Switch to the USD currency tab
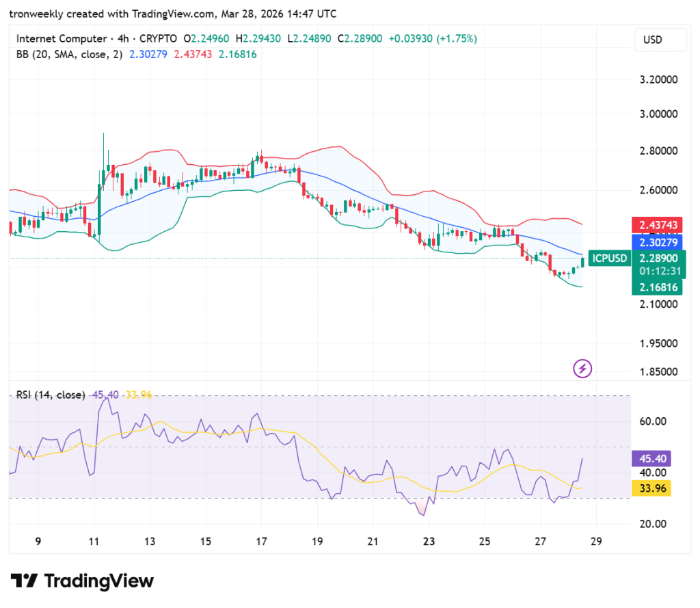The width and height of the screenshot is (700, 608). click(660, 40)
